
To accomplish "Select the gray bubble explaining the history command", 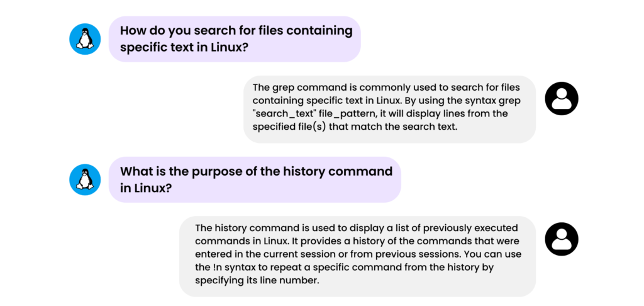I will [357, 257].
